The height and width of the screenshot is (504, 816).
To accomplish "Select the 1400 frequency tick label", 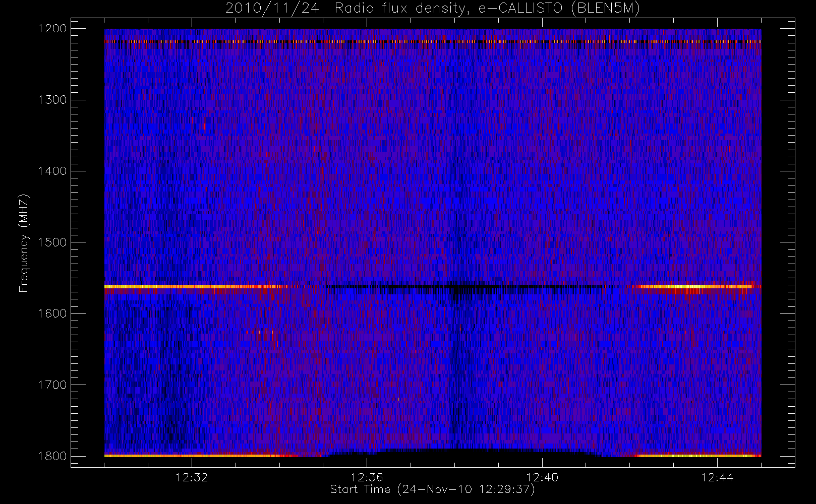I will tap(52, 171).
